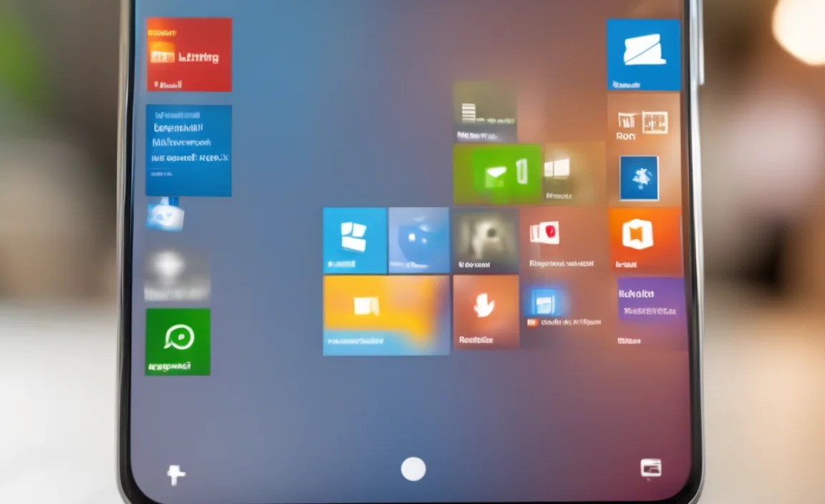Open the light blue Windows-logo tile
825x504 pixels.
click(x=355, y=241)
